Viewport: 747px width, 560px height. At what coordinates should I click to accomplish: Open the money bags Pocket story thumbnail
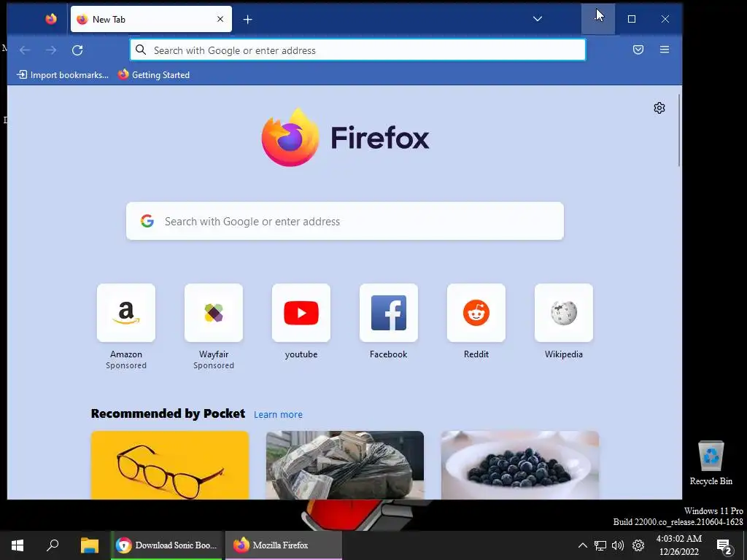(345, 465)
